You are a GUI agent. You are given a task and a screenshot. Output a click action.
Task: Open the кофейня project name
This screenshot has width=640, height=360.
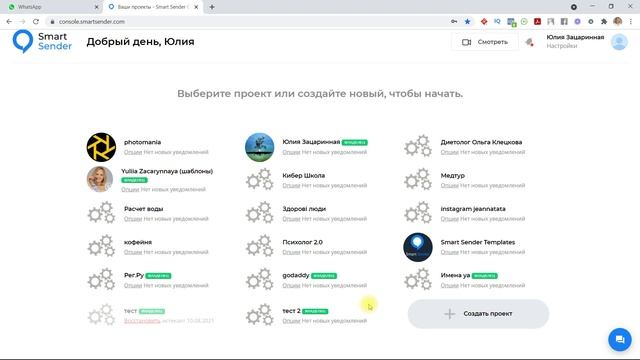pyautogui.click(x=138, y=242)
